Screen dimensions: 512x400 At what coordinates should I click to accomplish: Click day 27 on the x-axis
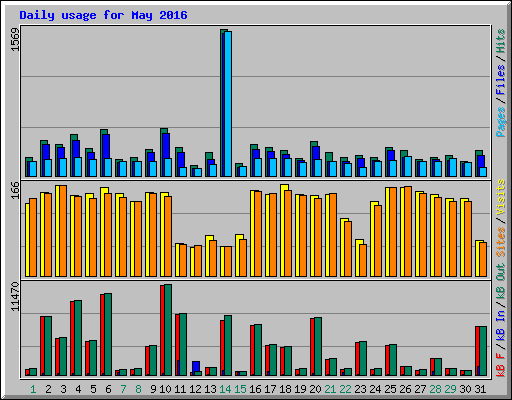pos(420,389)
